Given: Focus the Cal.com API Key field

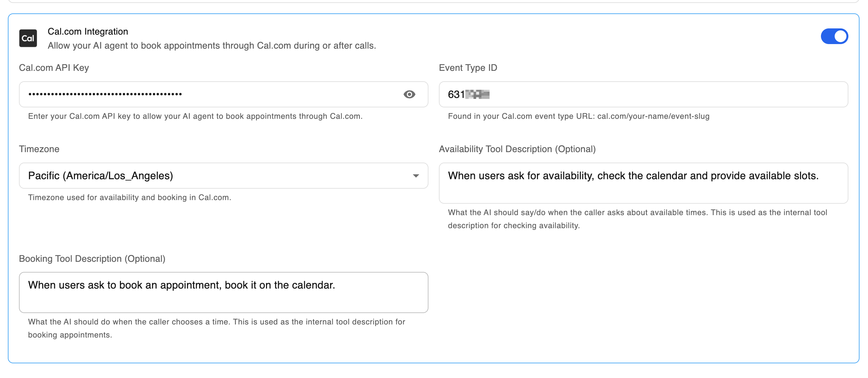Looking at the screenshot, I should pos(224,95).
